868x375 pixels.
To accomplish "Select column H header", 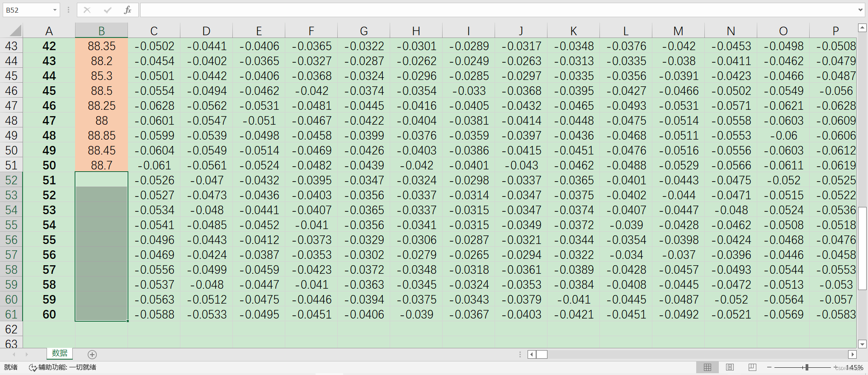I will tap(416, 31).
